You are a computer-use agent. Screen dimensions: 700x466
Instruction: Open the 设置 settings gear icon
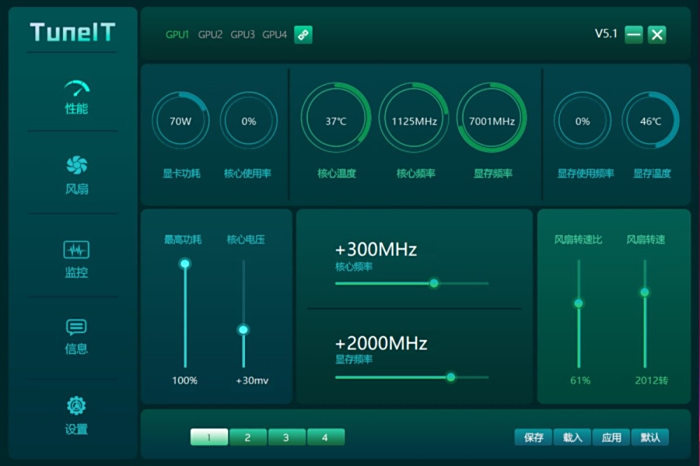coord(76,405)
